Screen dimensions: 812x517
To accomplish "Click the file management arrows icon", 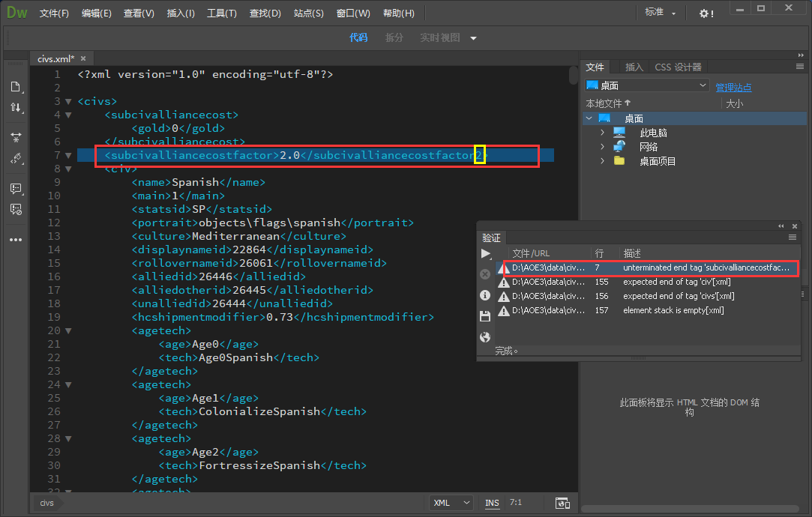I will (x=16, y=108).
